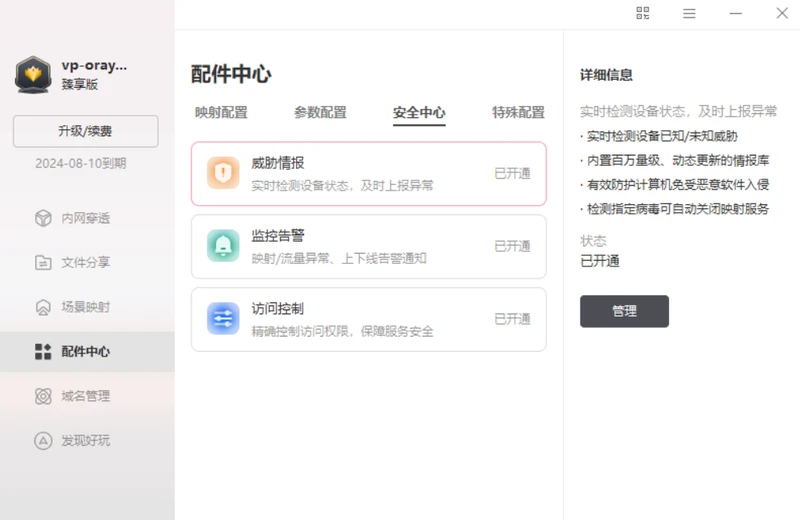The width and height of the screenshot is (800, 520).
Task: Click the account avatar badge
Action: point(33,75)
